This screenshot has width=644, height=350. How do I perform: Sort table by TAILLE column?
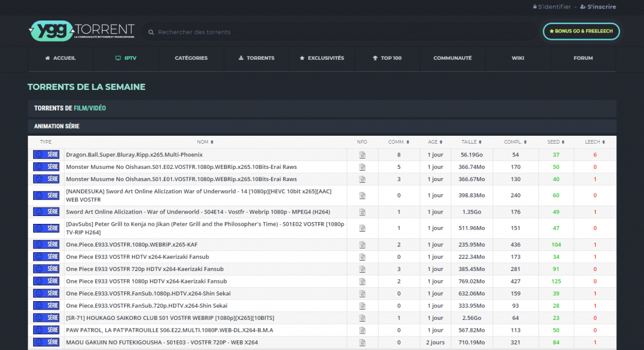tap(472, 142)
